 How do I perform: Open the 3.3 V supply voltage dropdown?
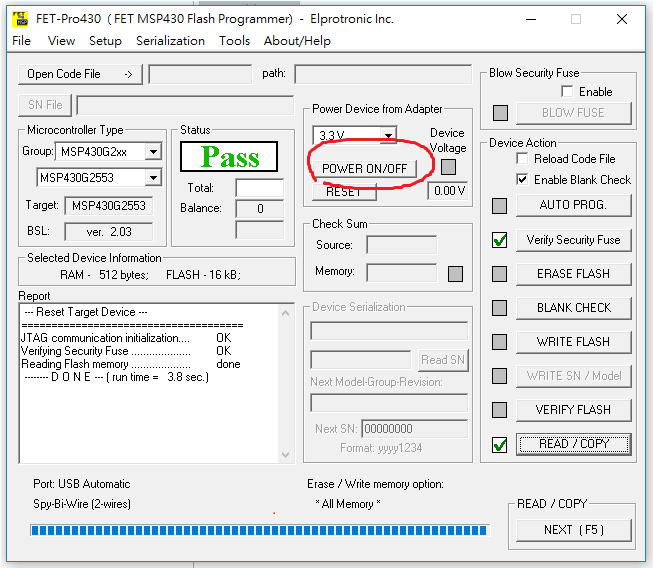coord(388,135)
